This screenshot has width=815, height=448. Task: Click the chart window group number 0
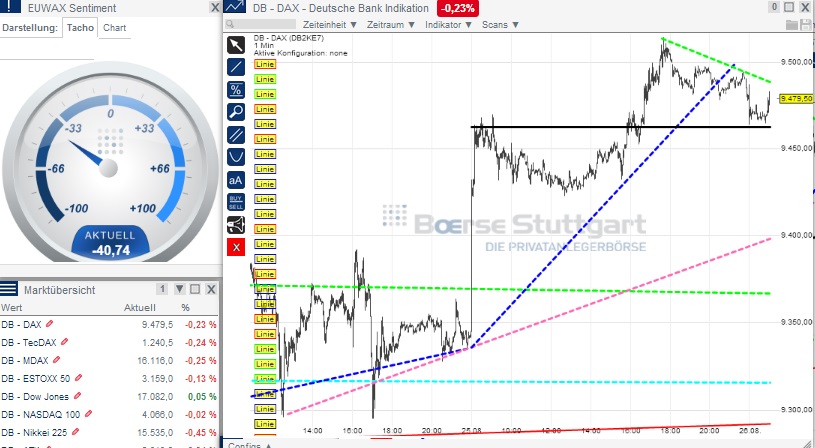pyautogui.click(x=774, y=7)
